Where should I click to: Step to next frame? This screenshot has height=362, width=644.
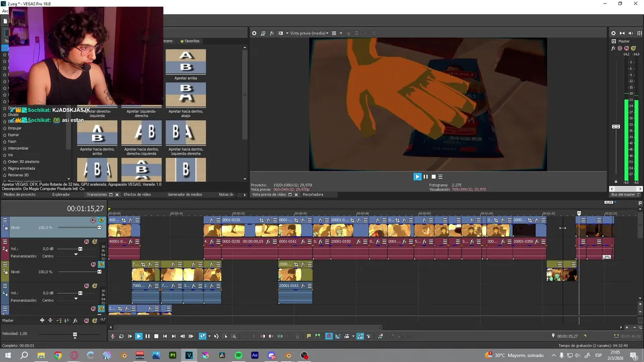pyautogui.click(x=191, y=336)
